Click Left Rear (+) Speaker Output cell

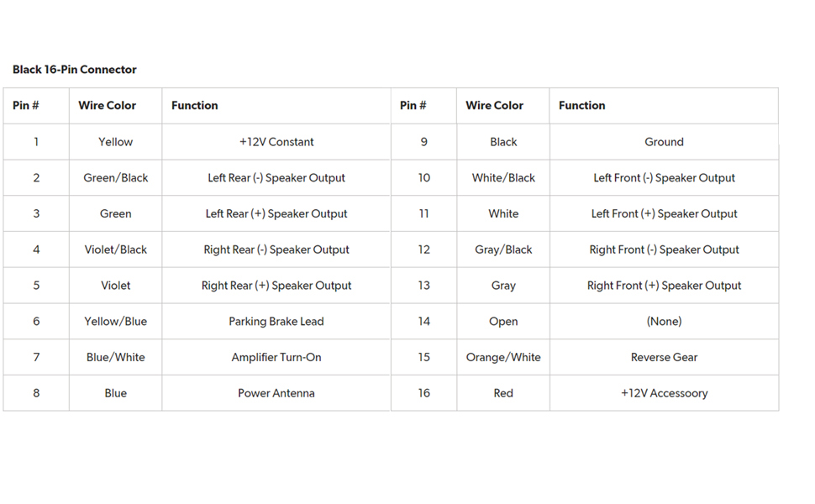pos(276,214)
